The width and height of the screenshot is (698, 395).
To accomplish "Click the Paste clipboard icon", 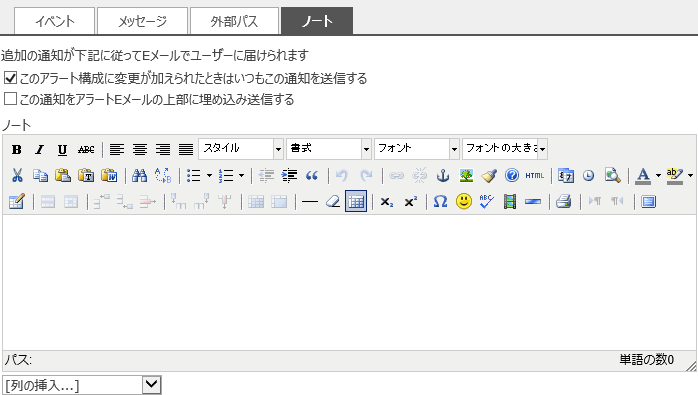I will click(63, 175).
